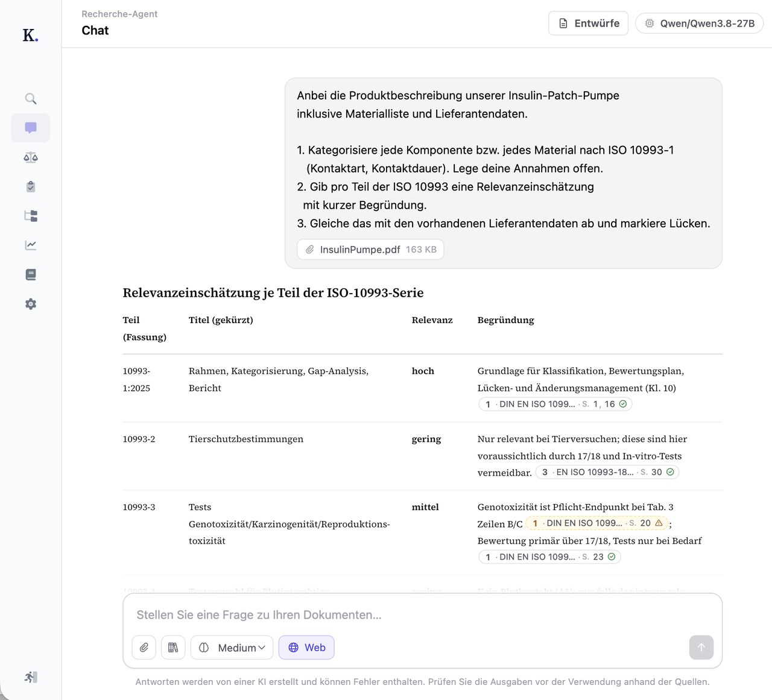Open the InsulinPumpe.pdf attachment chip
Image resolution: width=772 pixels, height=700 pixels.
click(x=370, y=250)
